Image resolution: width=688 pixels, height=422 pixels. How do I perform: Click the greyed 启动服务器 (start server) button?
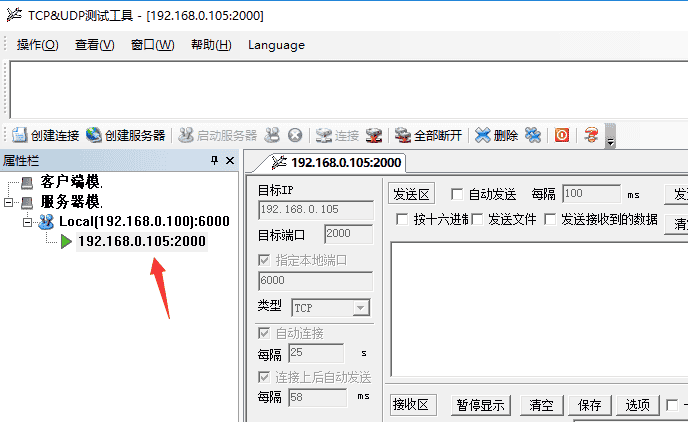[x=218, y=136]
